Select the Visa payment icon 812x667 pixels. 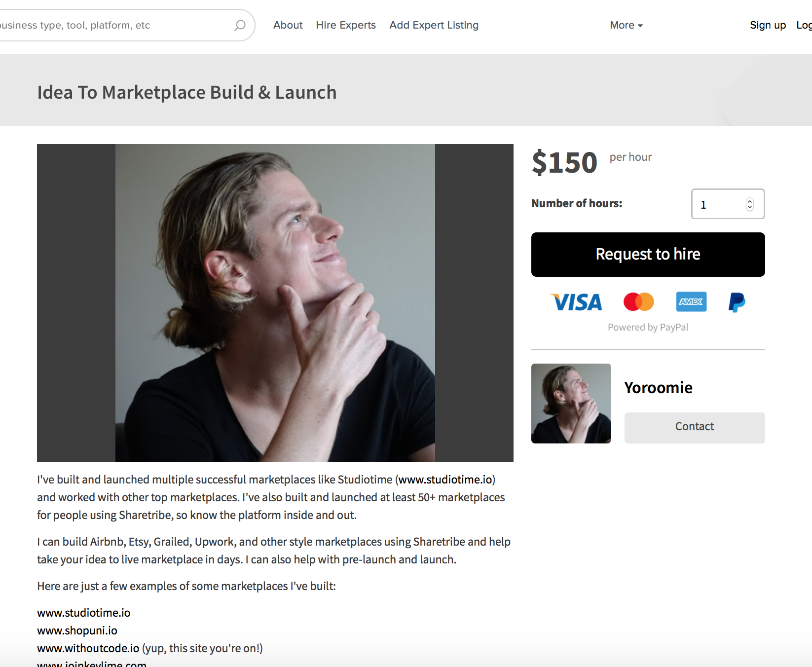576,302
